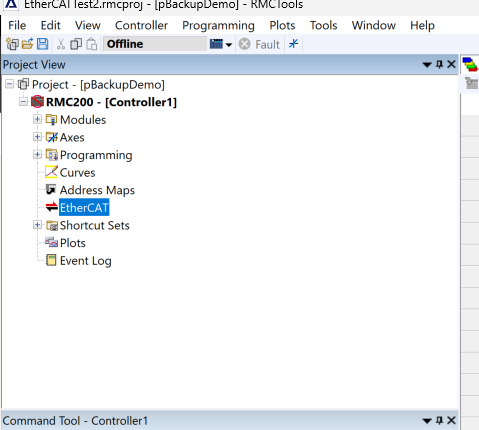Image resolution: width=479 pixels, height=430 pixels.
Task: Open the Project View panel dropdown arrow
Action: (x=427, y=64)
